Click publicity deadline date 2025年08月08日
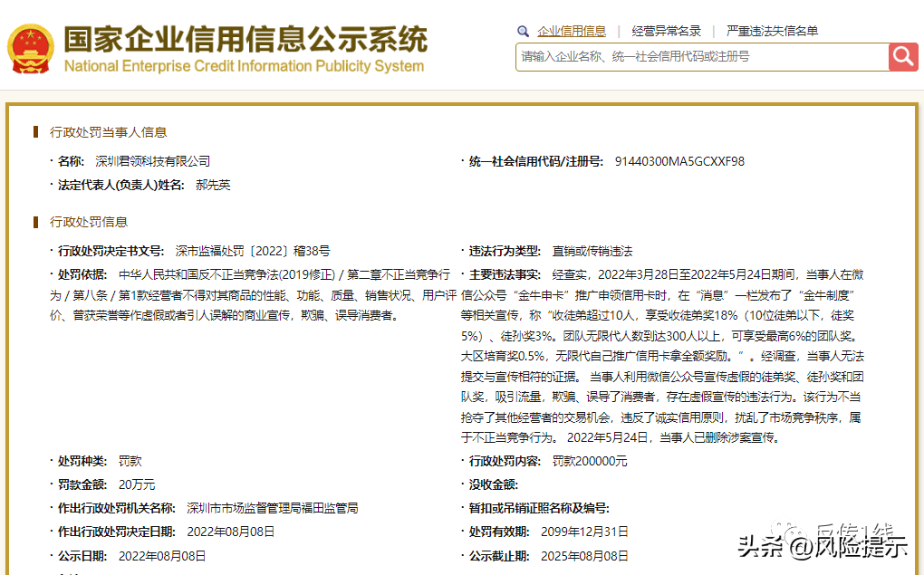This screenshot has height=575, width=924. (584, 555)
